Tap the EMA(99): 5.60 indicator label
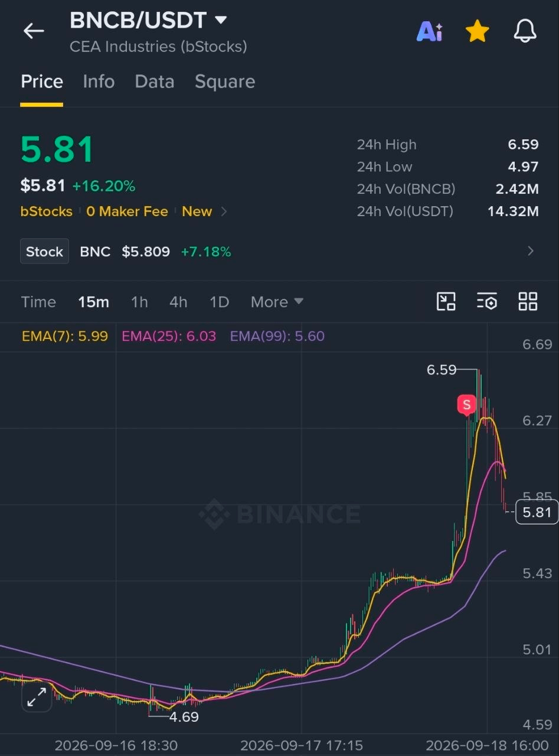 (277, 336)
